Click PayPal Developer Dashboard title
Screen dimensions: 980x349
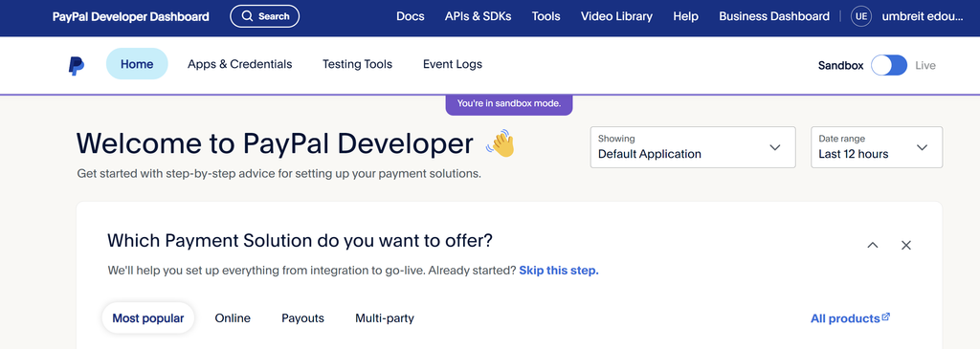click(x=130, y=17)
